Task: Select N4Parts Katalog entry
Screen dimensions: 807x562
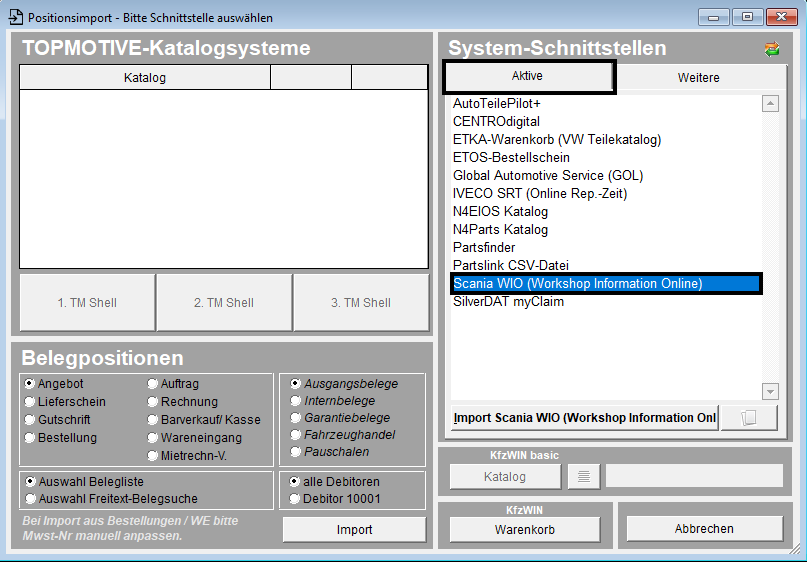Action: [606, 230]
